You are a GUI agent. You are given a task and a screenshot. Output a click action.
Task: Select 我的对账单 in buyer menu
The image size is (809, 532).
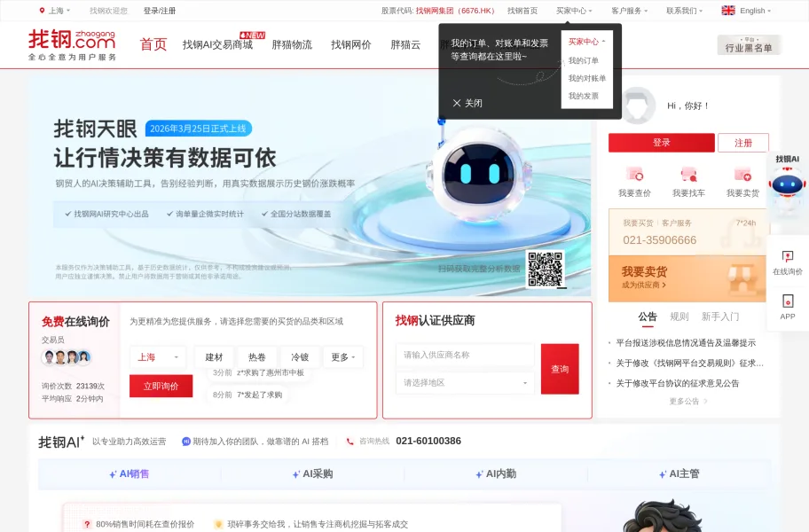pos(587,78)
